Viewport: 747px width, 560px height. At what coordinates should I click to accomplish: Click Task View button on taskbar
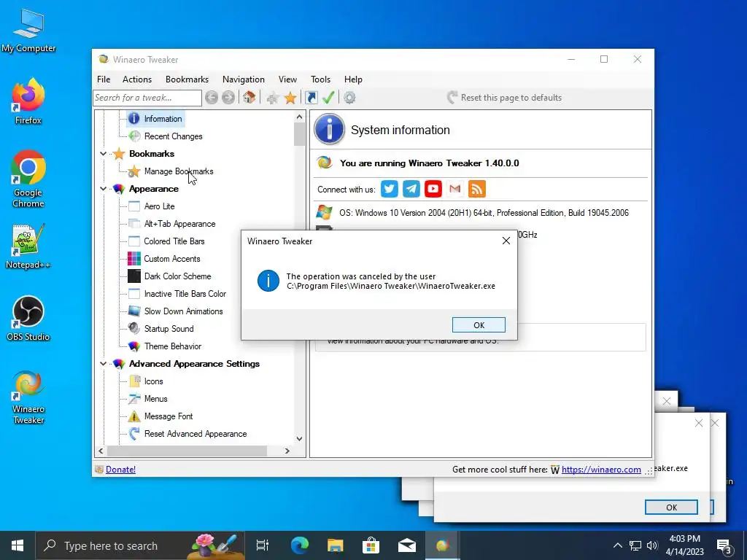263,545
